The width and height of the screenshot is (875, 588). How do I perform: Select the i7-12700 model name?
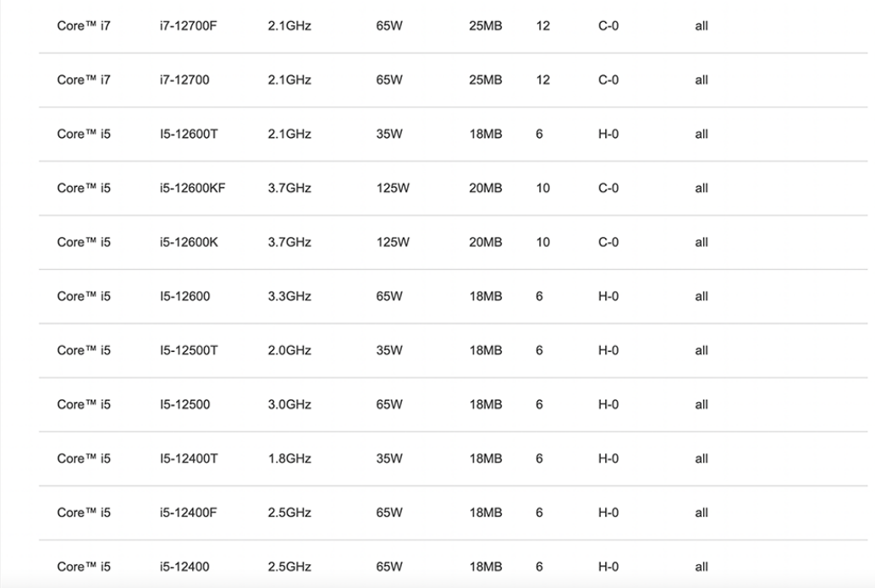[x=184, y=80]
